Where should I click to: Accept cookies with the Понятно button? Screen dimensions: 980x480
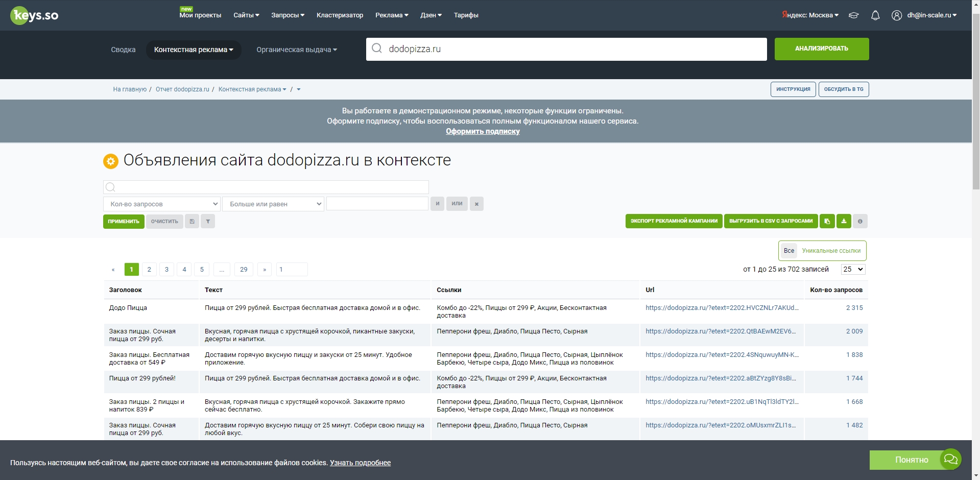tap(911, 460)
